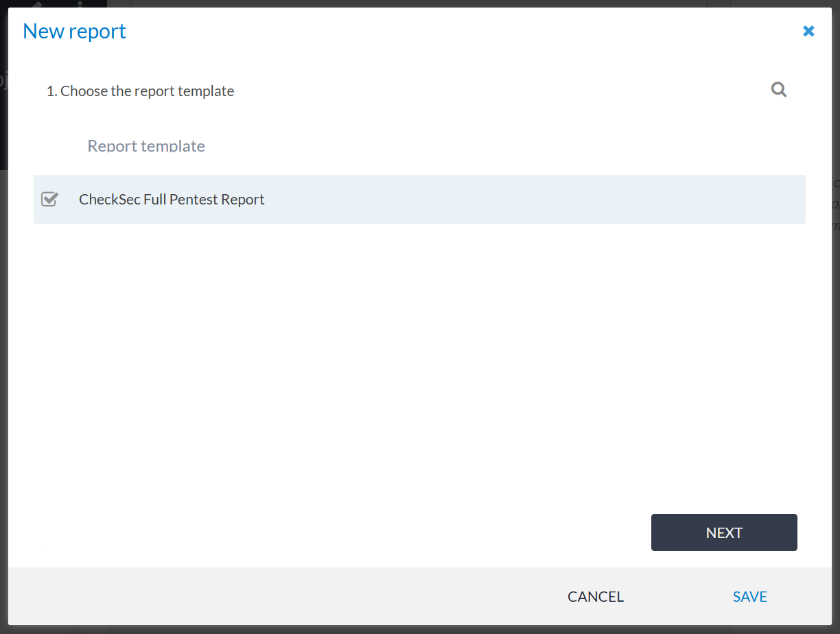Sort by the Report template header
The height and width of the screenshot is (634, 840).
pos(146,145)
